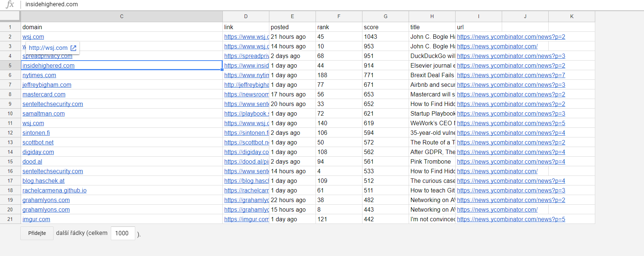Select column C header
The width and height of the screenshot is (644, 256).
[122, 16]
